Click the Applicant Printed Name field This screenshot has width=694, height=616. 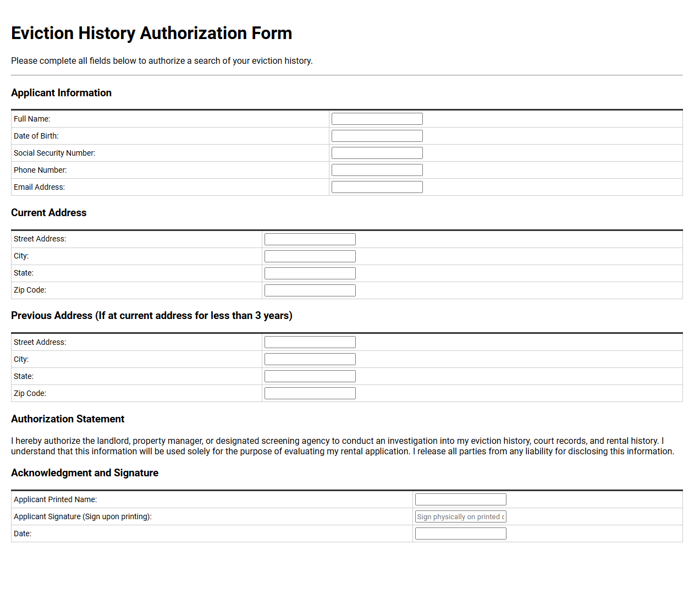tap(461, 499)
